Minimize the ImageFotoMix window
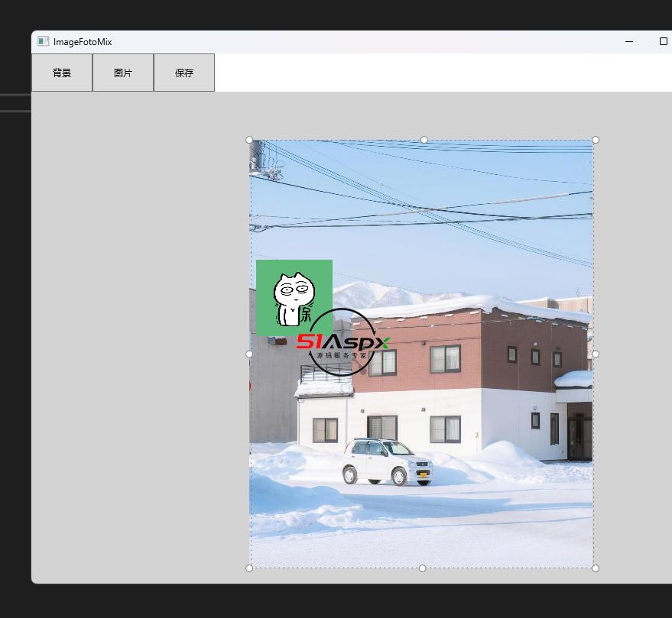This screenshot has width=672, height=618. tap(629, 41)
